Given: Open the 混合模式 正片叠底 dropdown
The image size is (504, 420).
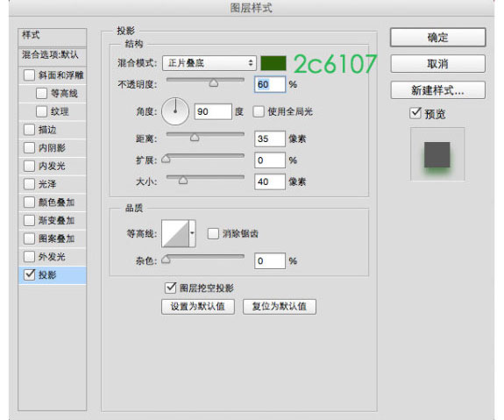Looking at the screenshot, I should tap(209, 63).
